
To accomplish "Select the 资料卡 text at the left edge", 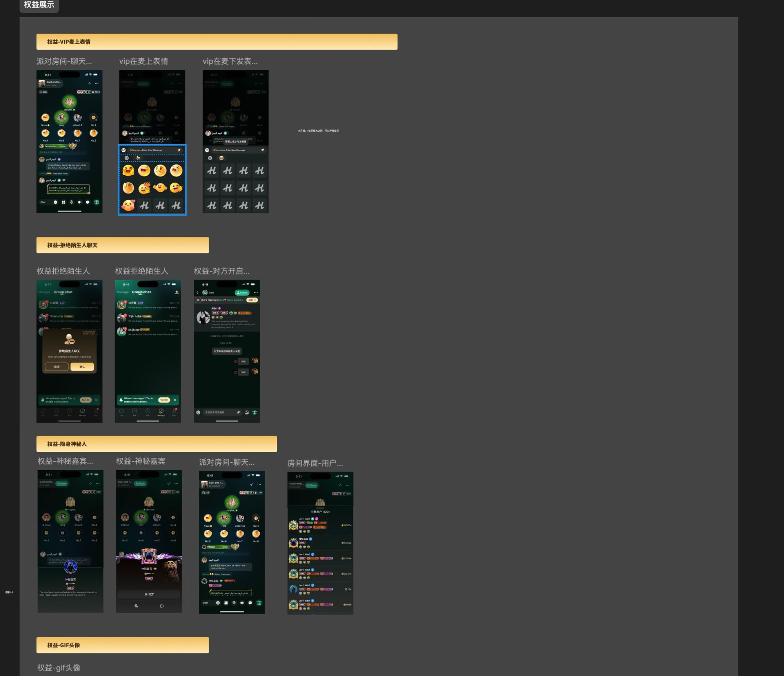I will click(9, 592).
